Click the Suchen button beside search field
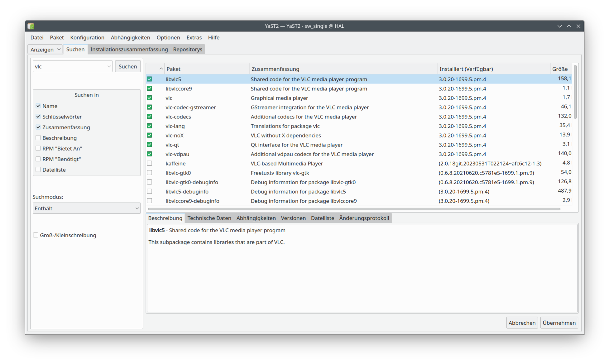 [128, 66]
